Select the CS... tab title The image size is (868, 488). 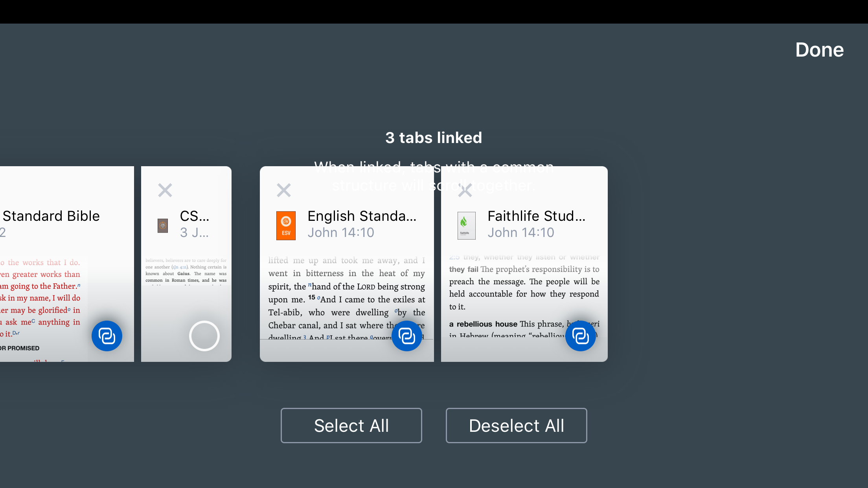195,216
